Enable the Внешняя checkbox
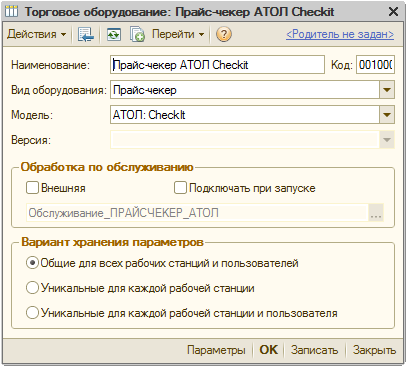Viewport: 406px width, 366px height. pos(32,188)
